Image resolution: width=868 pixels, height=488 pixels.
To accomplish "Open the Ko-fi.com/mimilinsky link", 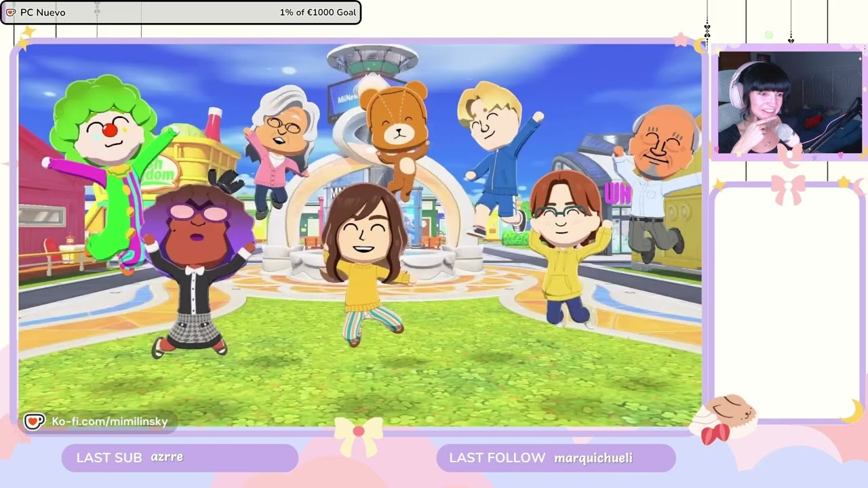I will (x=110, y=422).
